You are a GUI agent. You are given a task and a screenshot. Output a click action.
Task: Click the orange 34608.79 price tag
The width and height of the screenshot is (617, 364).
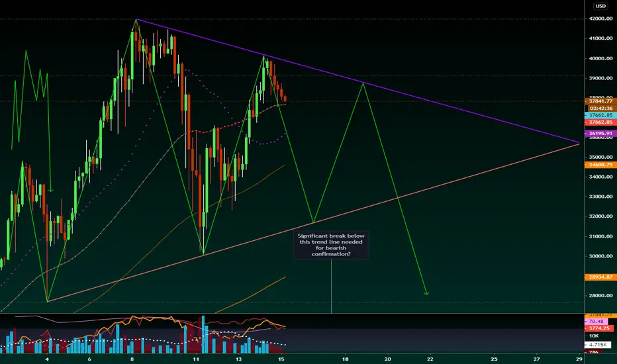coord(600,165)
